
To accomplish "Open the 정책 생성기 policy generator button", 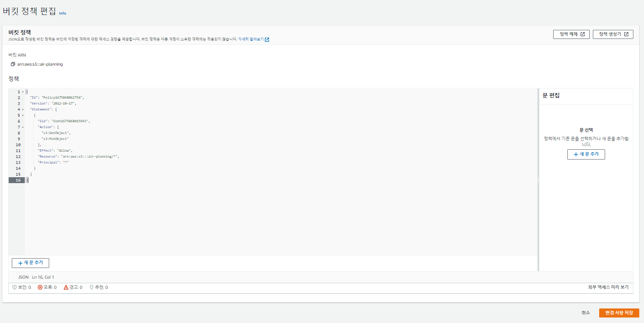I will coord(613,34).
